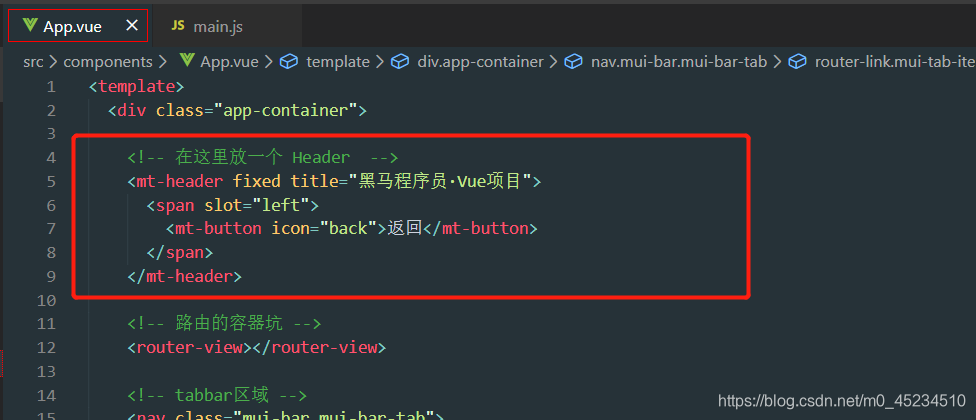Click the cube icon before div.app-container
The width and height of the screenshot is (976, 420).
pyautogui.click(x=400, y=62)
